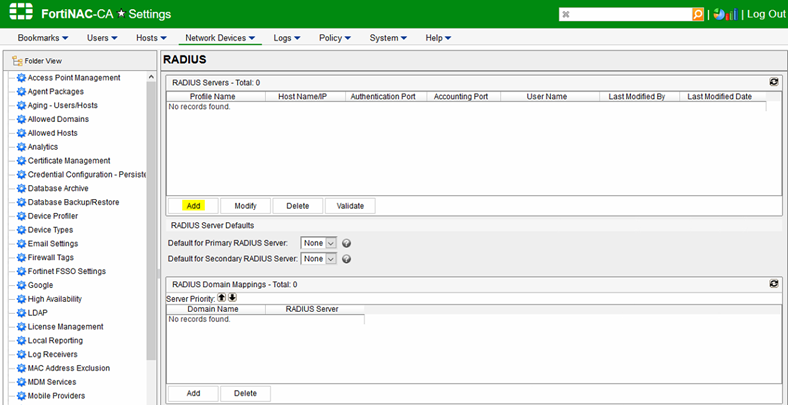Viewport: 788px width, 405px height.
Task: Open Fortinet FSSO Settings
Action: pos(66,271)
